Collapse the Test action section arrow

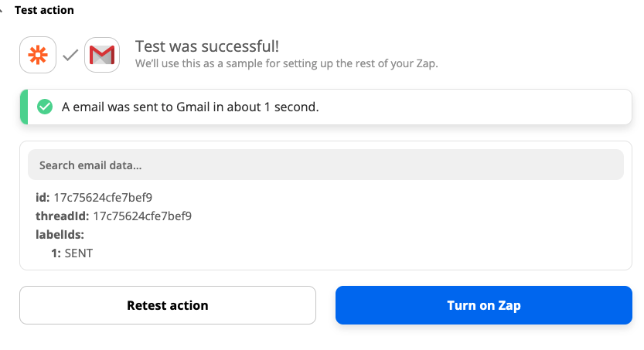[x=2, y=10]
